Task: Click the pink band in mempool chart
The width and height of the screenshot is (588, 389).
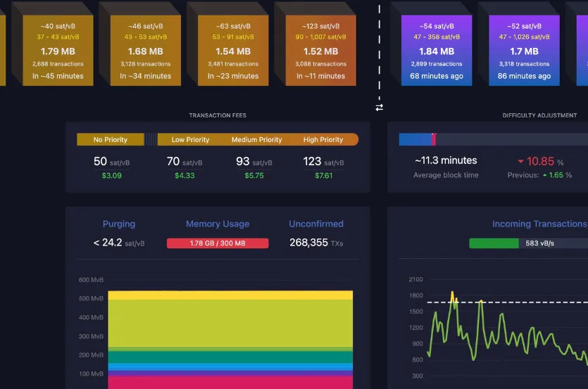Action: [230, 382]
